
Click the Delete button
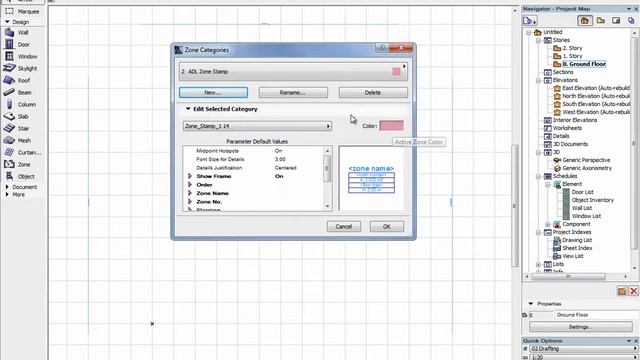(373, 93)
